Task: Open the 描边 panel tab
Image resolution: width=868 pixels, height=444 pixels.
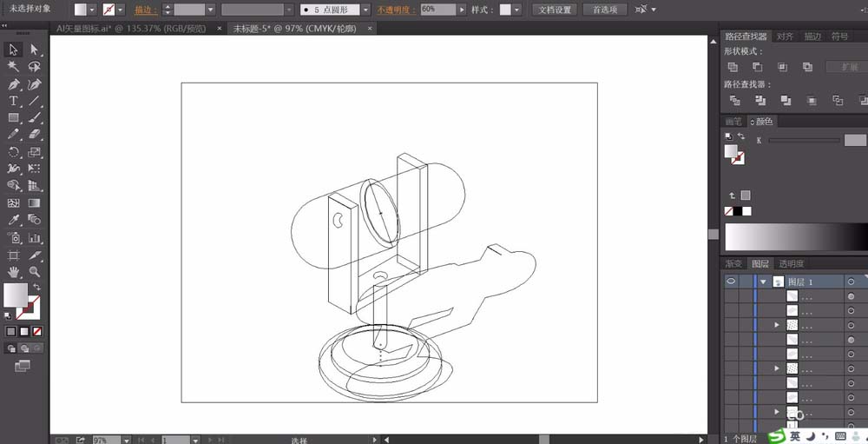Action: pyautogui.click(x=812, y=36)
